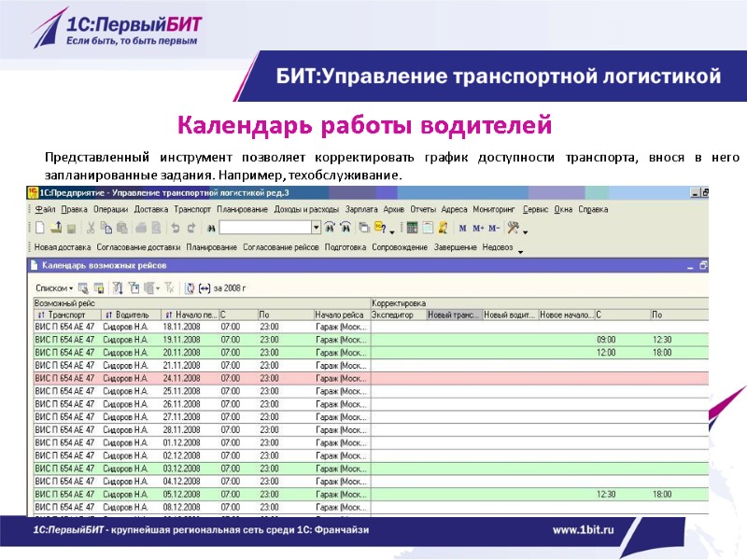Click the interval (↔) period control
The image size is (747, 560).
click(204, 287)
